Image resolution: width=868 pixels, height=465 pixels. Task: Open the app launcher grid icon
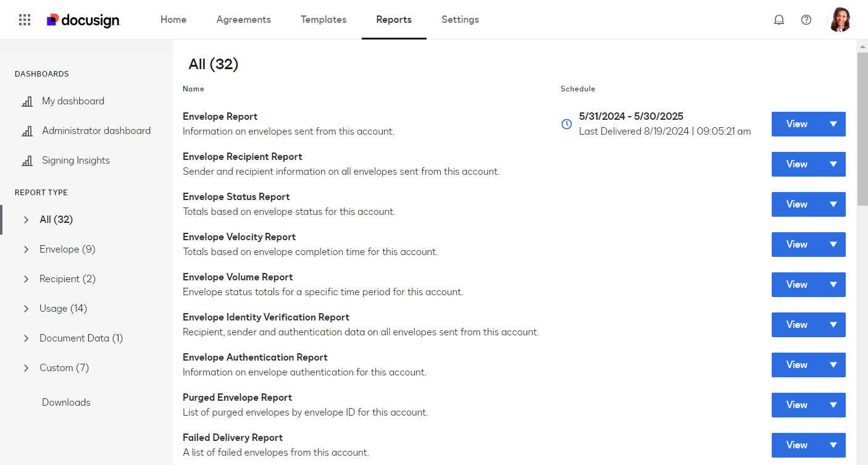pyautogui.click(x=25, y=20)
